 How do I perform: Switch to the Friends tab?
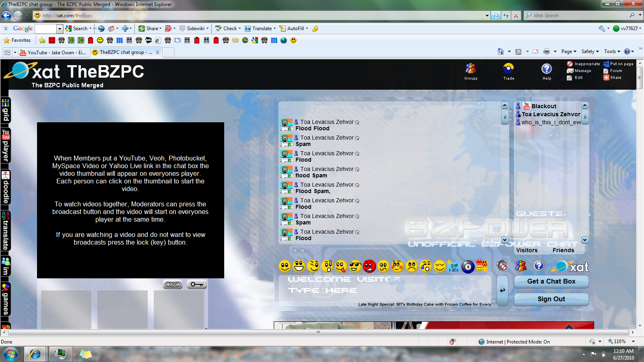point(563,250)
